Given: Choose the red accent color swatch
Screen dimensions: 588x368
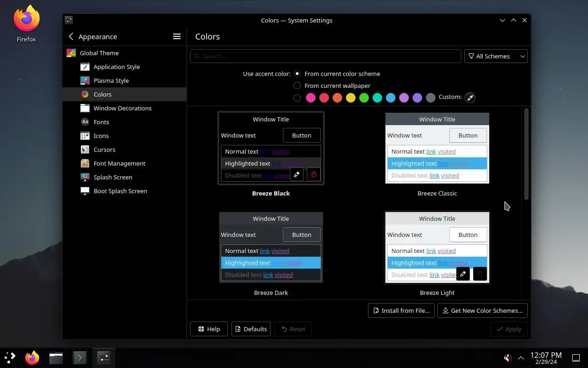Looking at the screenshot, I should pos(324,98).
